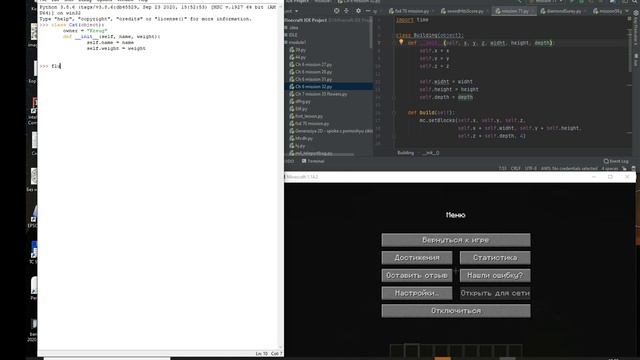Open the Terminal tool window tab
The height and width of the screenshot is (360, 640).
tap(313, 161)
